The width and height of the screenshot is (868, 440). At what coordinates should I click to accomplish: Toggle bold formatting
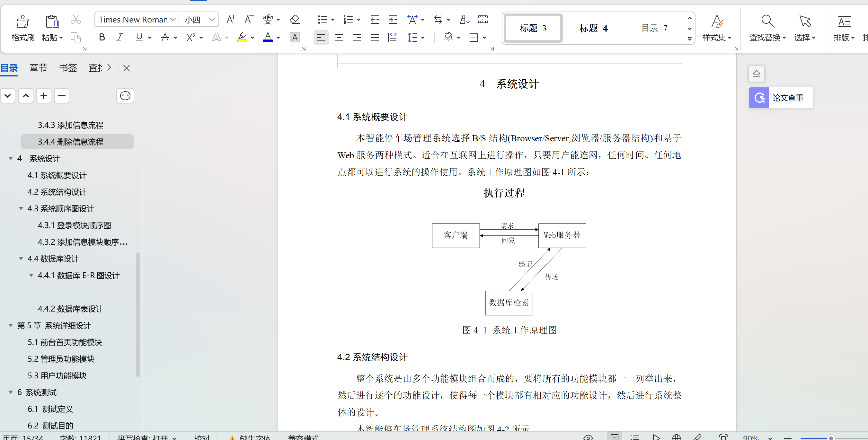coord(102,37)
